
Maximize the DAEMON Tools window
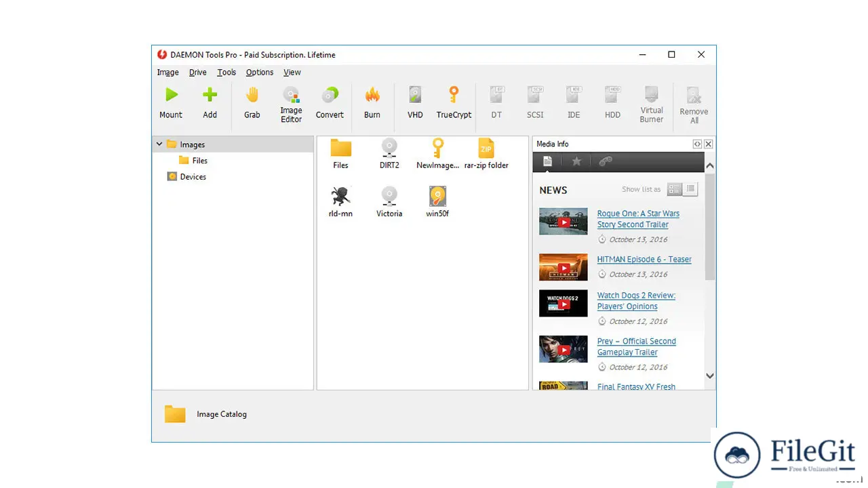[x=671, y=55]
